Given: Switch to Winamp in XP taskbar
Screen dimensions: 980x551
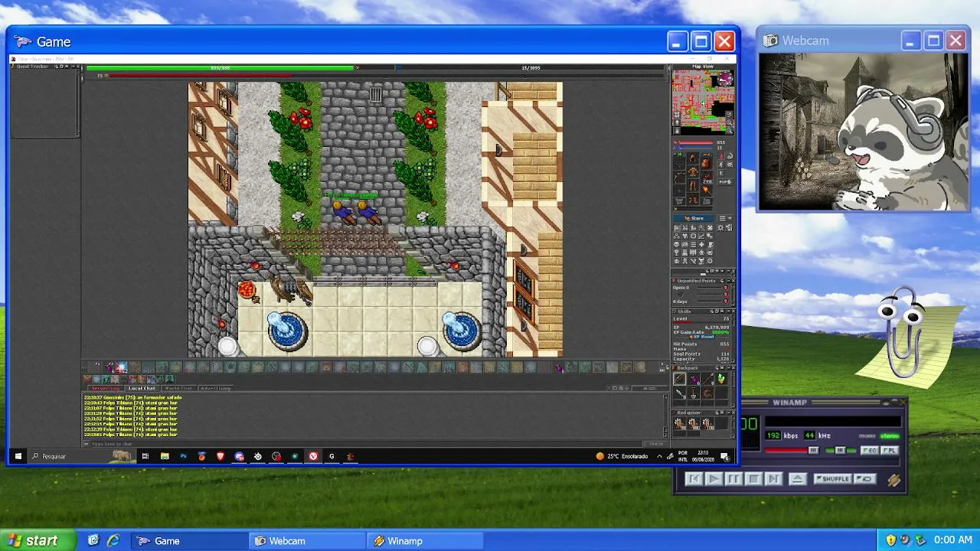Looking at the screenshot, I should click(x=426, y=541).
